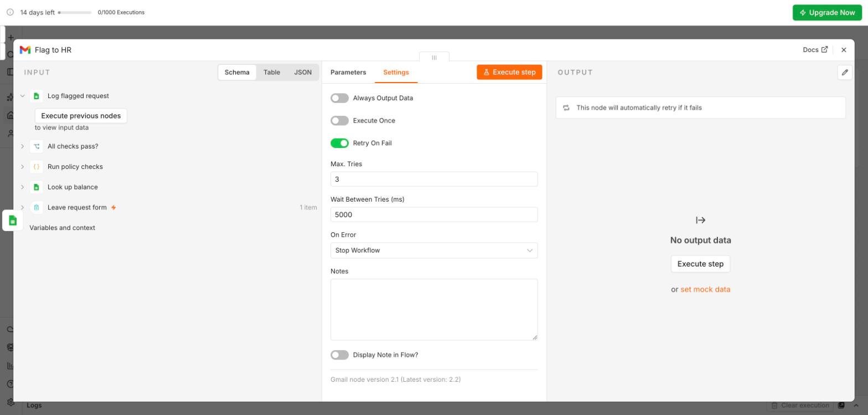Toggle Display Note in Flow switch
The height and width of the screenshot is (415, 868).
click(x=339, y=355)
